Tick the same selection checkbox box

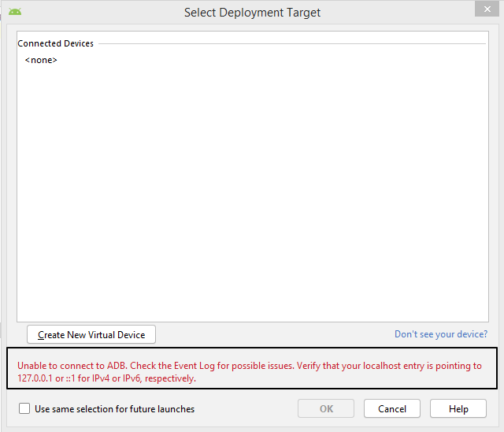coord(24,409)
